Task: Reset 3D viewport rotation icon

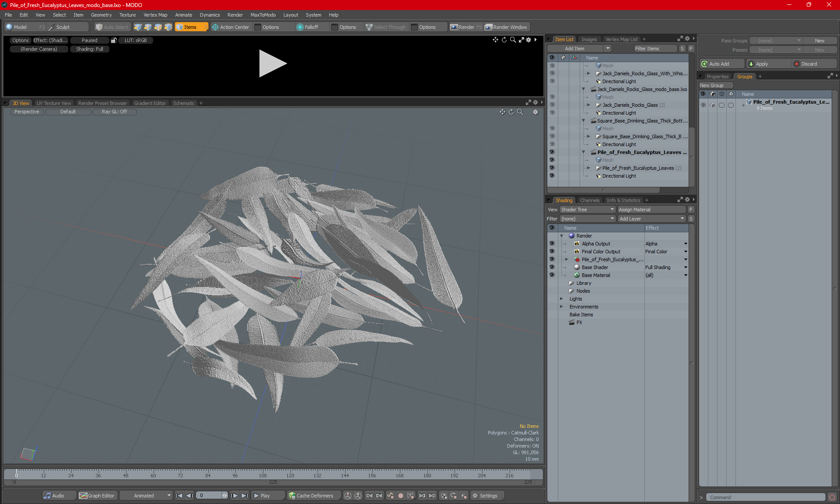Action: [x=511, y=112]
